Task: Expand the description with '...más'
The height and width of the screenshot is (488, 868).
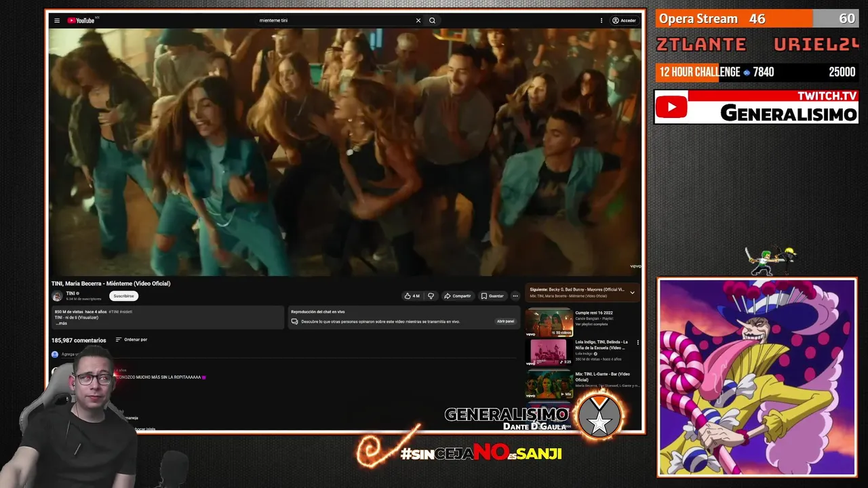Action: pos(61,323)
